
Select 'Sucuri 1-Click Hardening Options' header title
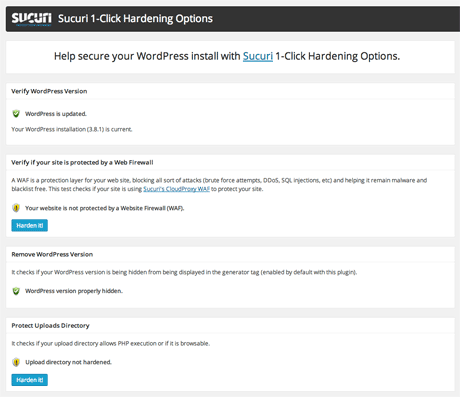pyautogui.click(x=135, y=19)
